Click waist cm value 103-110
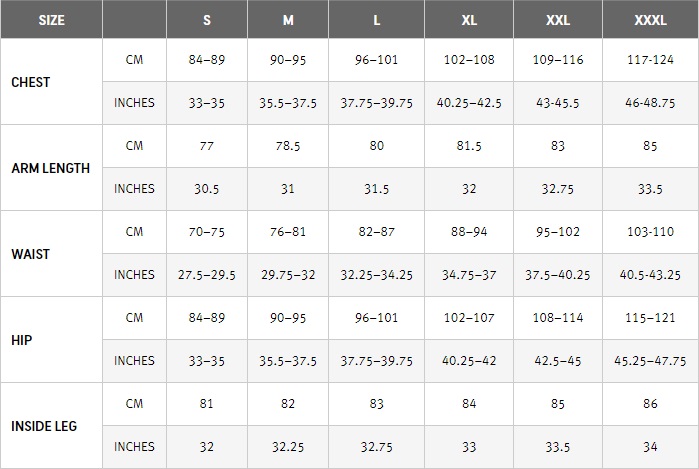The width and height of the screenshot is (699, 469). [x=650, y=232]
